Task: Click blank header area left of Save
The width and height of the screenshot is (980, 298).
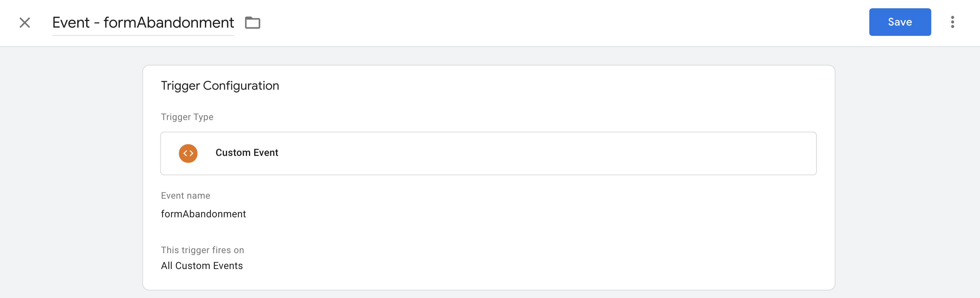Action: pyautogui.click(x=571, y=23)
